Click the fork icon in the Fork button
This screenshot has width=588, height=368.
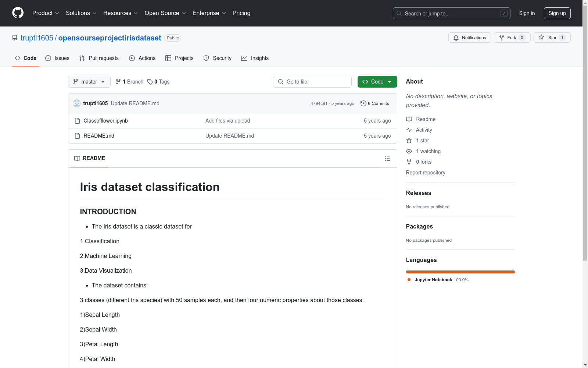(x=502, y=38)
